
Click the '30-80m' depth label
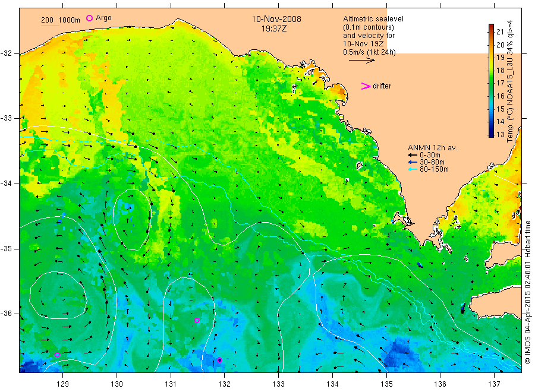[x=432, y=162]
